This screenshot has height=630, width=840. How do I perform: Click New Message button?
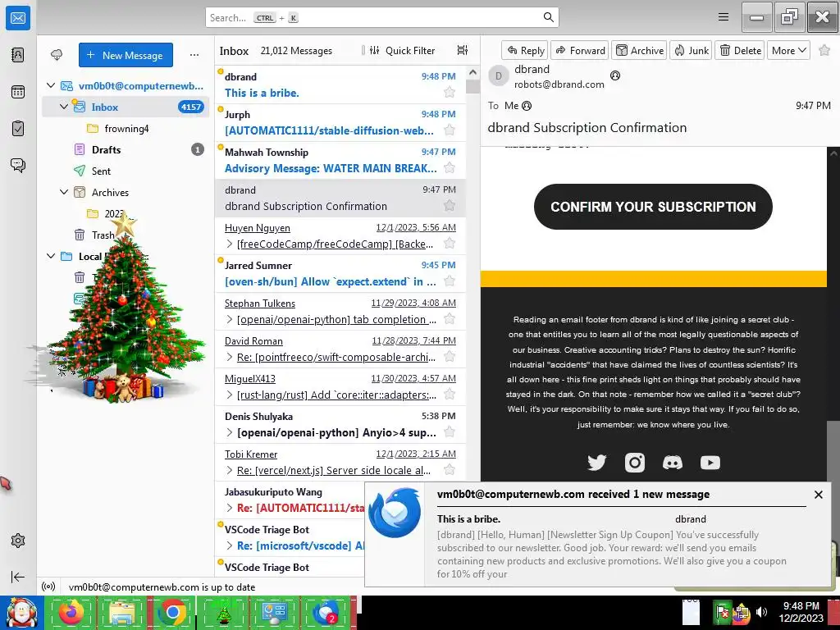pyautogui.click(x=126, y=55)
